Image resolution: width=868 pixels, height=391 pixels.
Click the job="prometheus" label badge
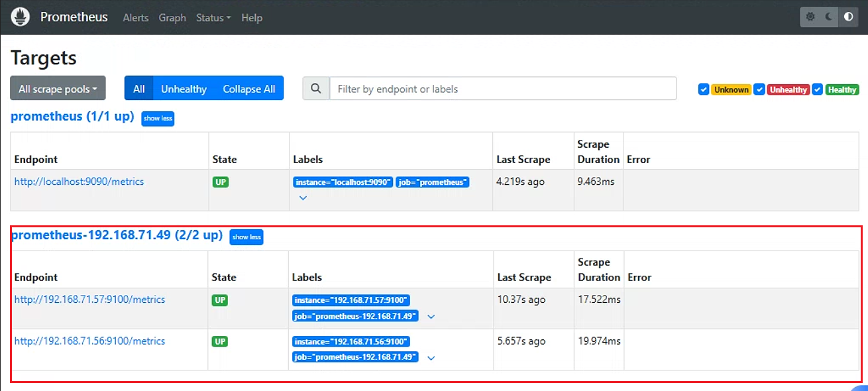pyautogui.click(x=433, y=182)
